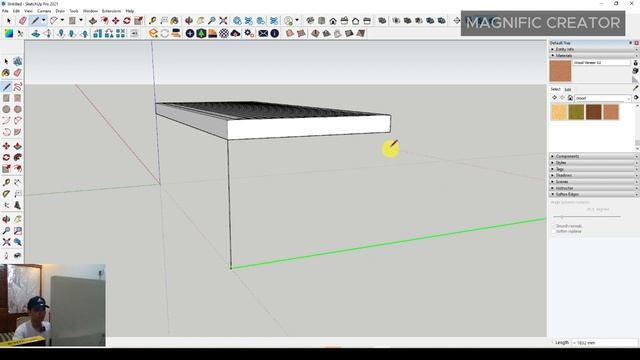Select the Line pencil tool in top toolbar
The height and width of the screenshot is (360, 640).
point(36,20)
